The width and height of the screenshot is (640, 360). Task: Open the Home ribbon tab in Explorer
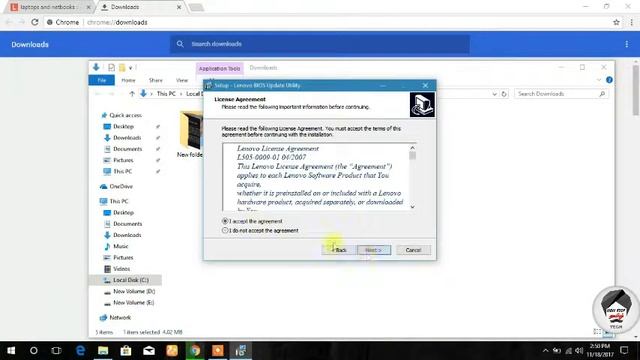coord(128,80)
